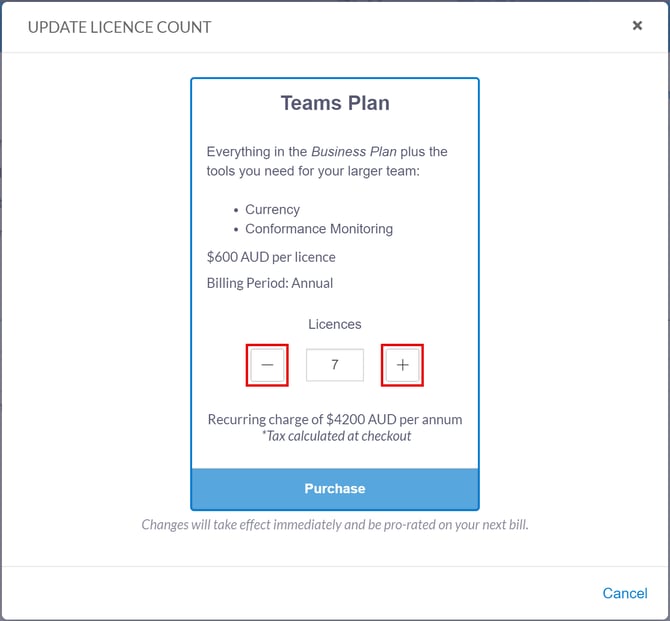This screenshot has height=621, width=670.
Task: Click the recurring charge of $4200 AUD text
Action: tap(334, 419)
